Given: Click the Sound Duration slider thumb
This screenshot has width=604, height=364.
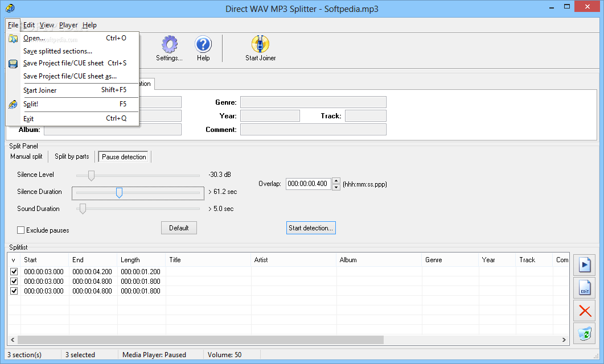Looking at the screenshot, I should tap(83, 209).
